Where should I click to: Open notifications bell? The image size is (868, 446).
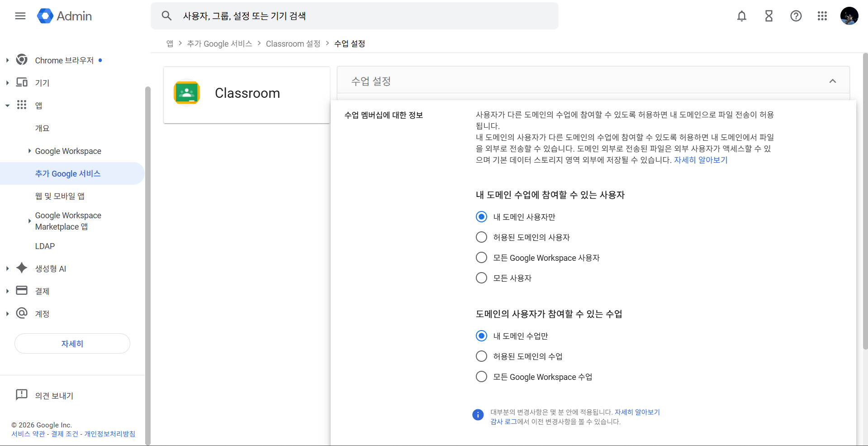(x=742, y=16)
